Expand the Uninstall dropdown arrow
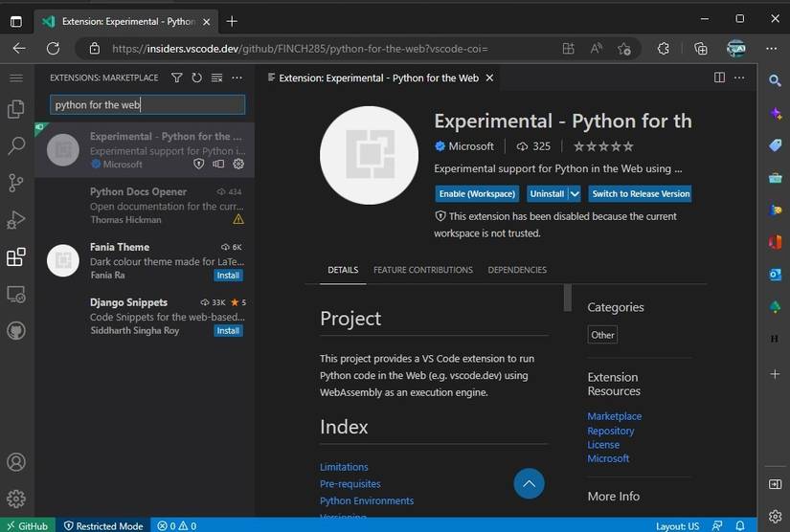Image resolution: width=790 pixels, height=532 pixels. [x=575, y=193]
